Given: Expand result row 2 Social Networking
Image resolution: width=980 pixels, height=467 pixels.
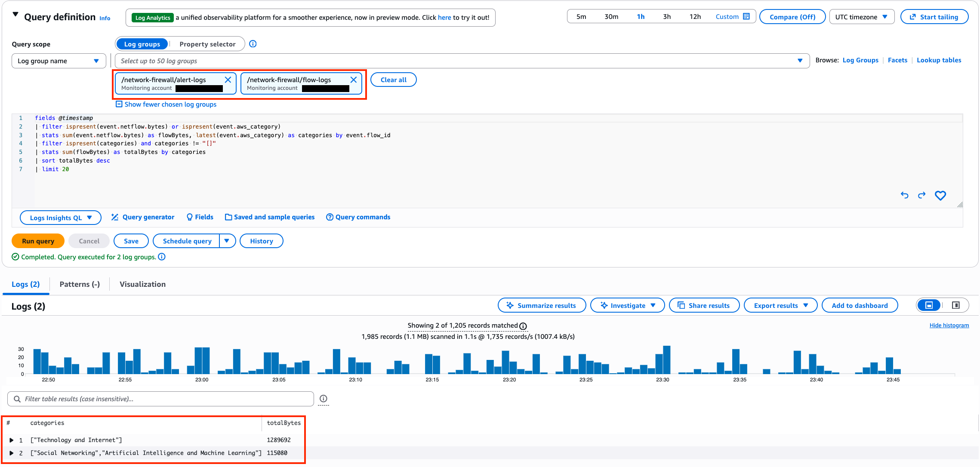Looking at the screenshot, I should point(12,453).
